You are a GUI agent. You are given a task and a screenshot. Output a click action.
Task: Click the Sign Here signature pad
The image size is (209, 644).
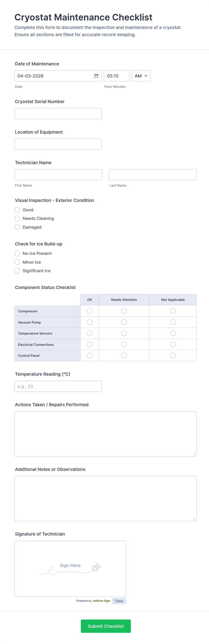tap(70, 569)
